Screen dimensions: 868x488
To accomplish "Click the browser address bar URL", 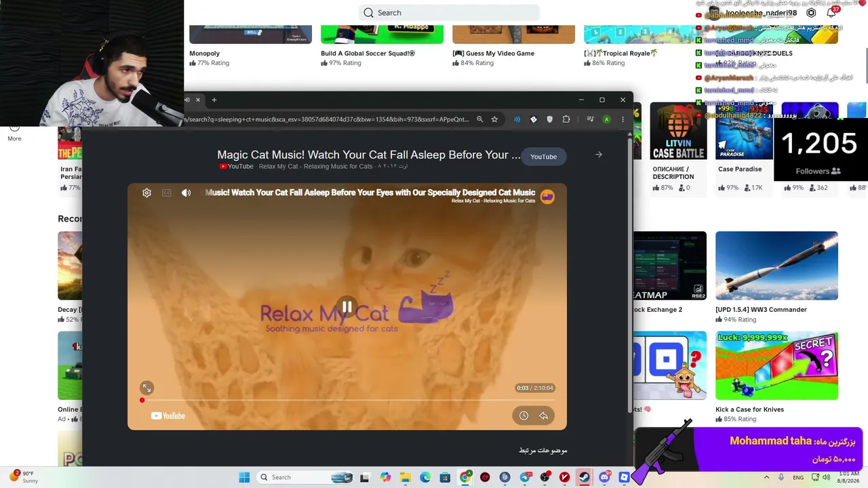I will tap(325, 119).
